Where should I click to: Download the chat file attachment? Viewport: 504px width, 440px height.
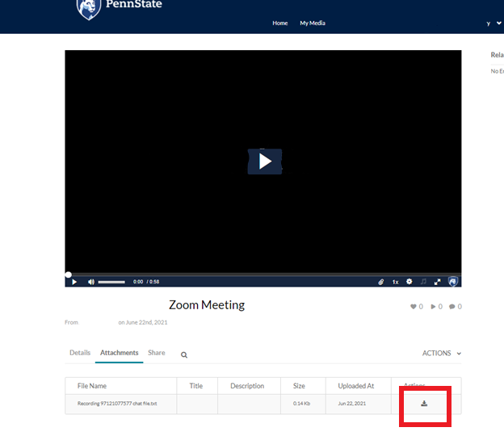[x=424, y=404]
